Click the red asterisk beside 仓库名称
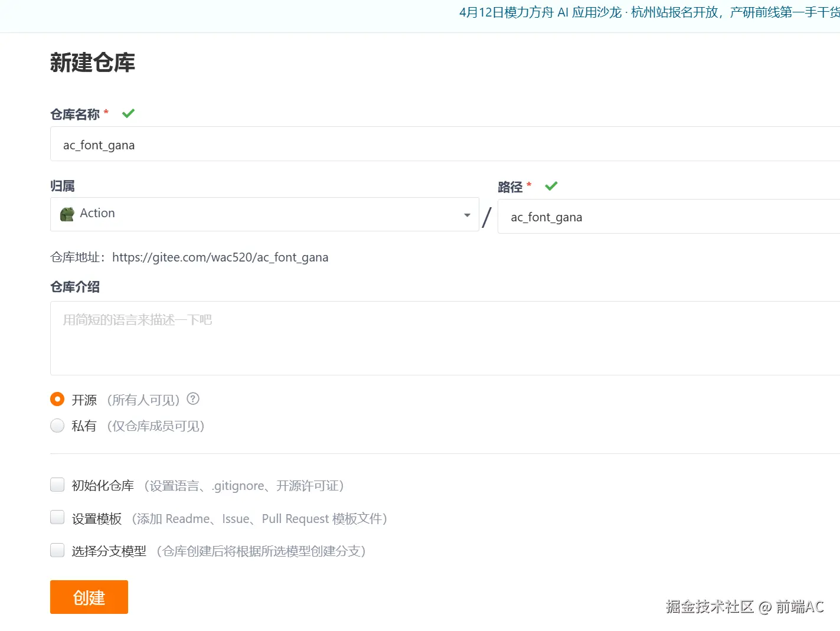The height and width of the screenshot is (631, 840). [106, 111]
